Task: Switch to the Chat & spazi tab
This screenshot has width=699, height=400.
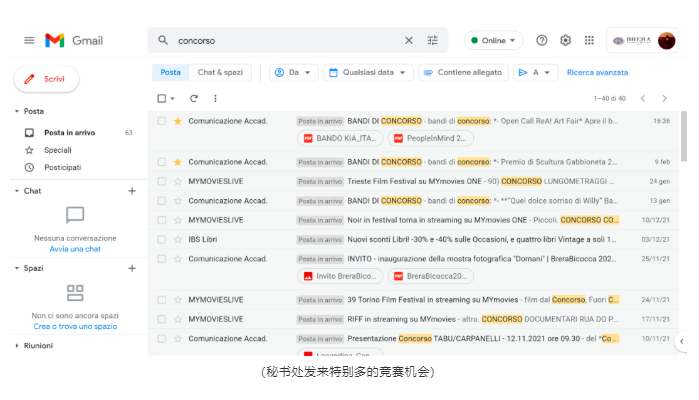Action: point(220,72)
